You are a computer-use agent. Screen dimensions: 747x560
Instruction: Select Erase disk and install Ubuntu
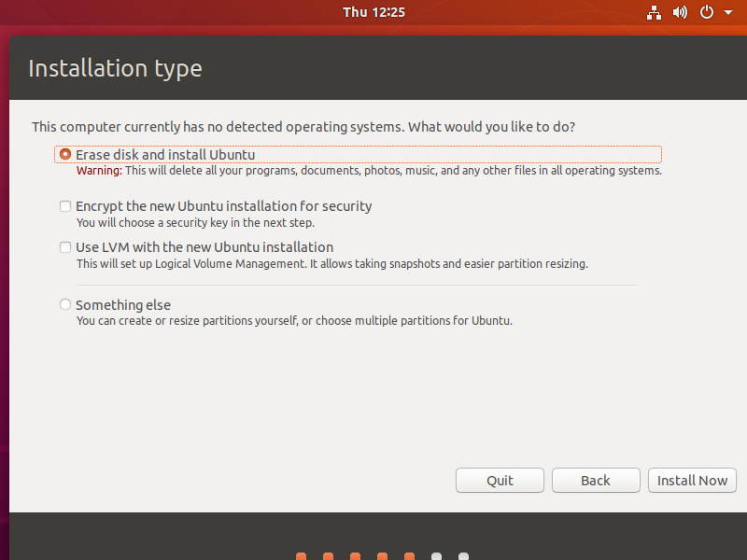pyautogui.click(x=65, y=155)
